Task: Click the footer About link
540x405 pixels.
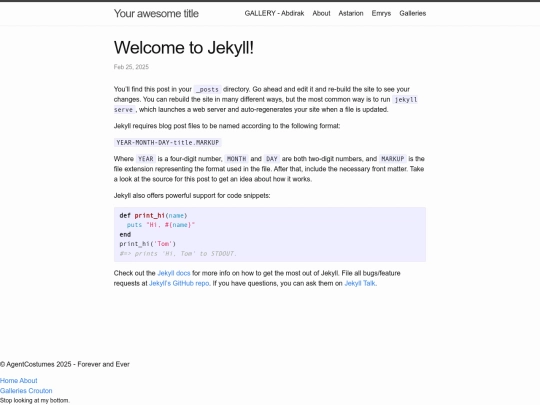Action: click(29, 381)
